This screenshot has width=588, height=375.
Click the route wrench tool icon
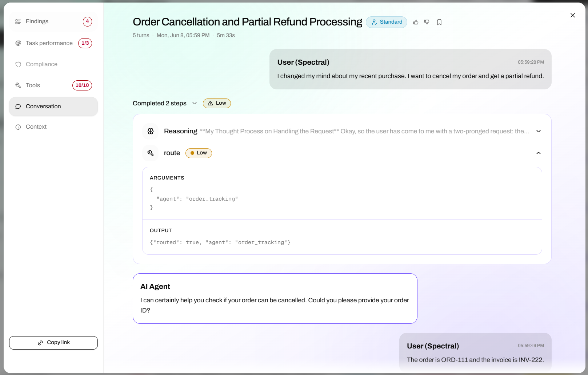(151, 153)
